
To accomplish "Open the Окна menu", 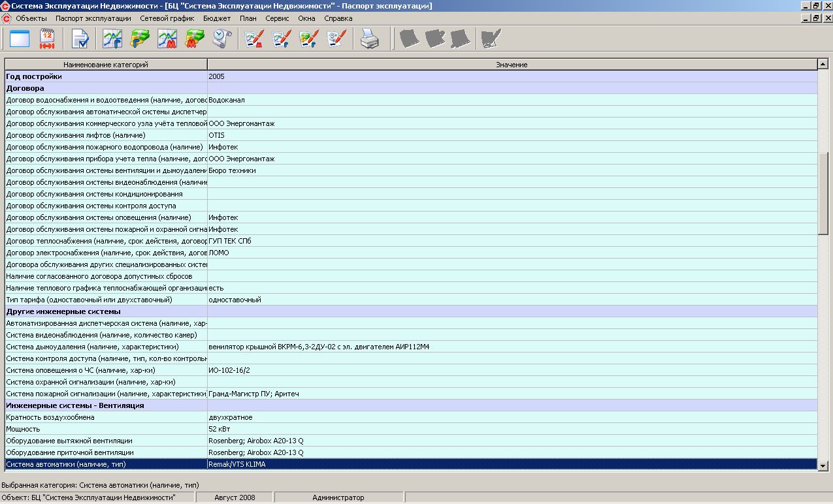I will coord(307,18).
